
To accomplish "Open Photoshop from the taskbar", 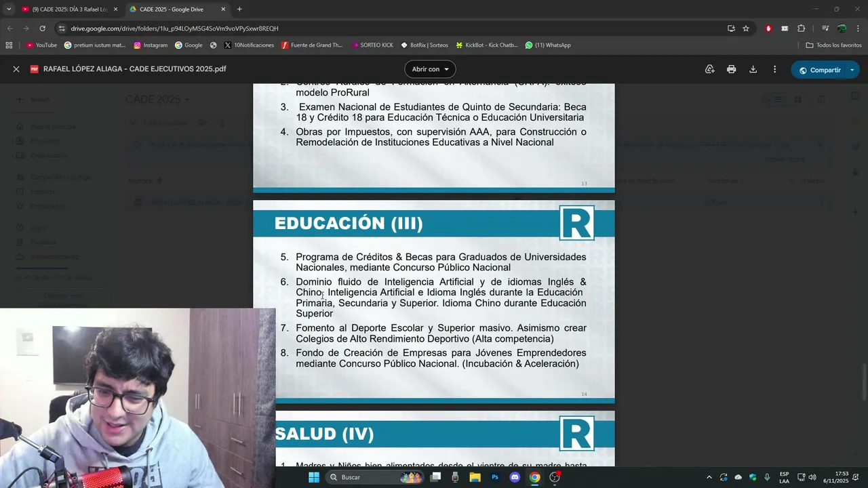I will click(495, 477).
